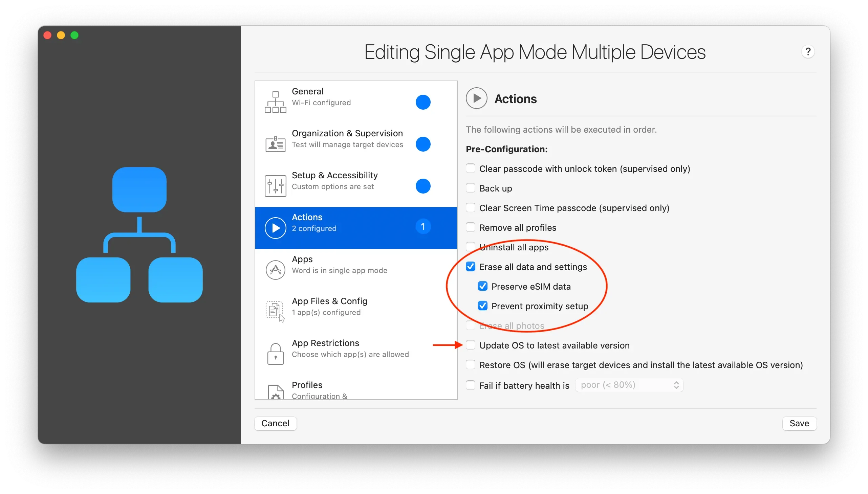This screenshot has width=868, height=494.
Task: Check Update OS to latest available version
Action: click(x=470, y=345)
